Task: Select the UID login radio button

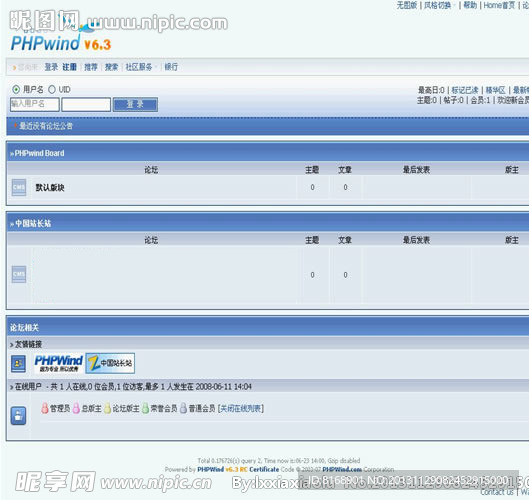Action: (x=52, y=89)
